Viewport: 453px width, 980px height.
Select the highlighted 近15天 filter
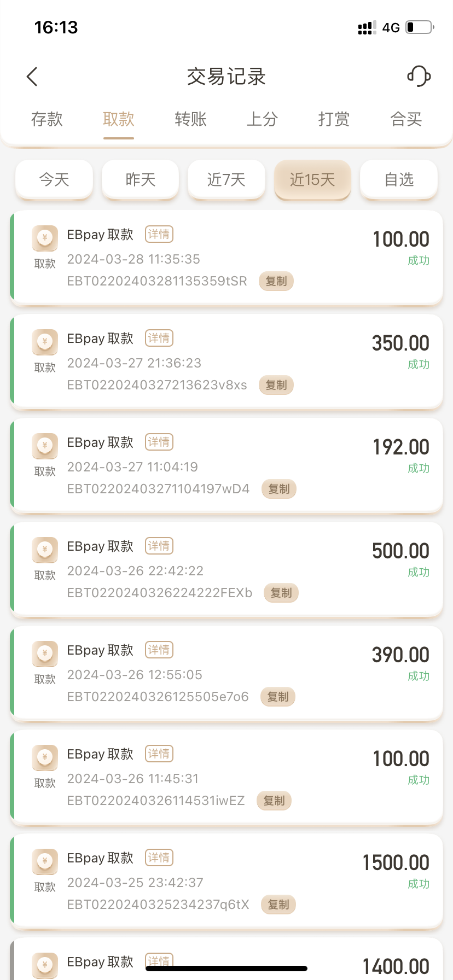(x=312, y=179)
